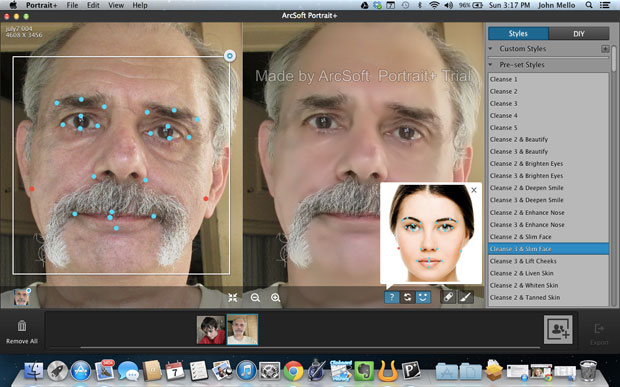
Task: Open the Portrait+ application menu
Action: (x=42, y=5)
